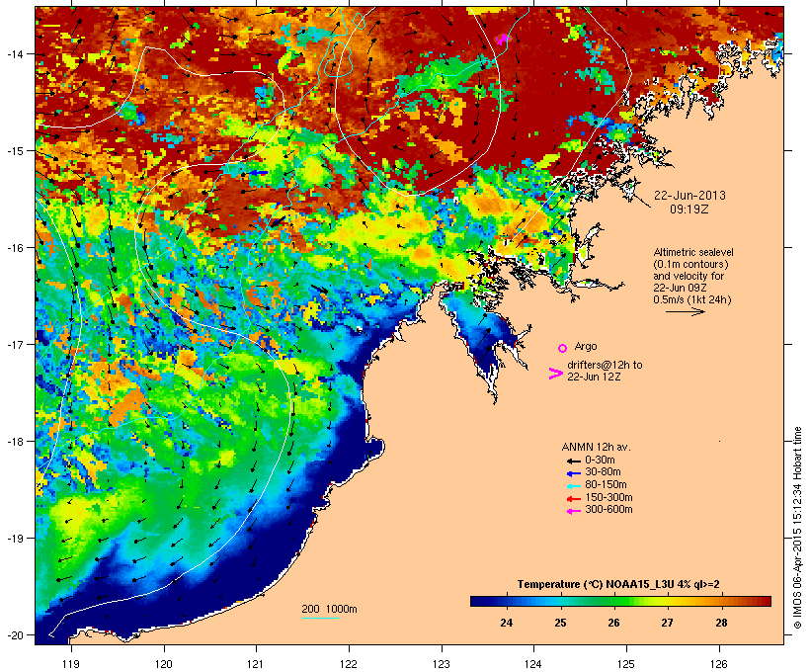Click the magenta drifter track near 123.7E 13.8S
This screenshot has height=672, width=810.
502,39
